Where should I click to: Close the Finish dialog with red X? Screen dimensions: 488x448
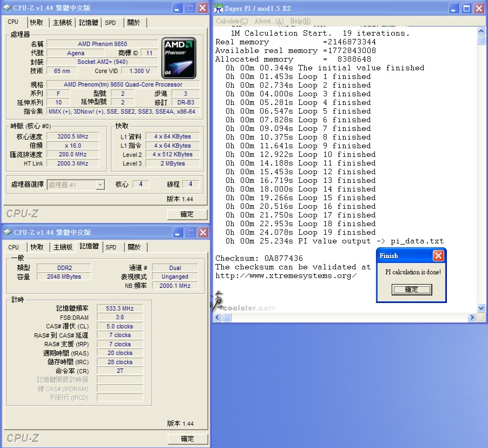[439, 256]
